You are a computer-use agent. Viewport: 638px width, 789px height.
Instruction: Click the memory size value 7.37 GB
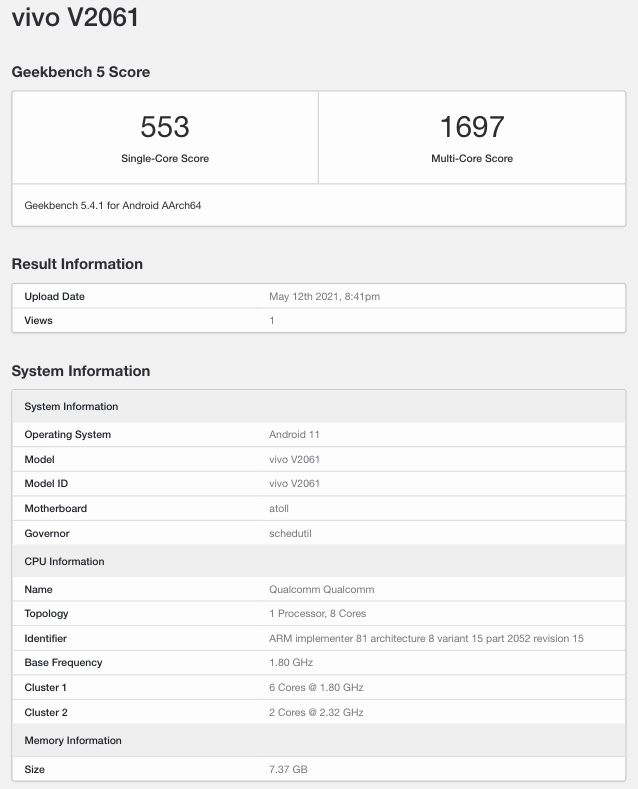pos(289,770)
